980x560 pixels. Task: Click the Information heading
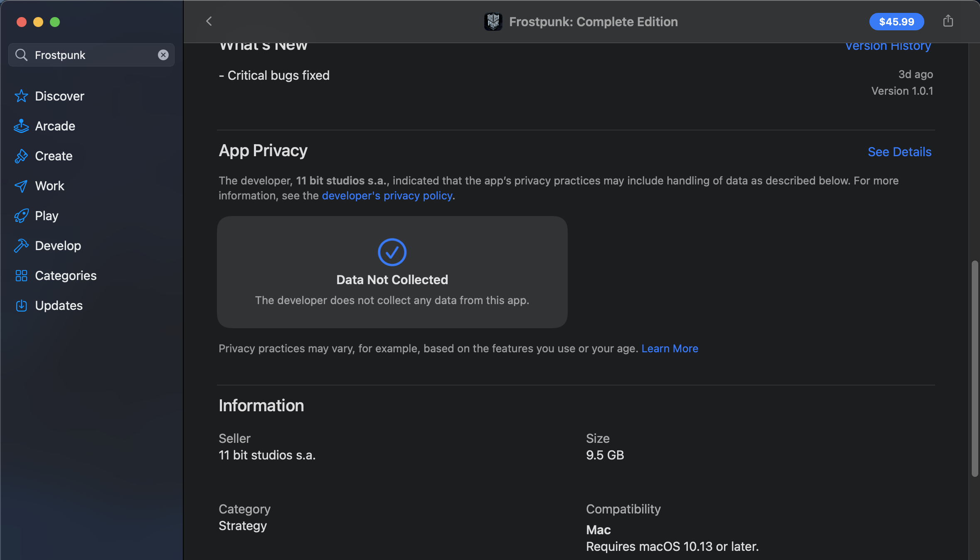[261, 405]
